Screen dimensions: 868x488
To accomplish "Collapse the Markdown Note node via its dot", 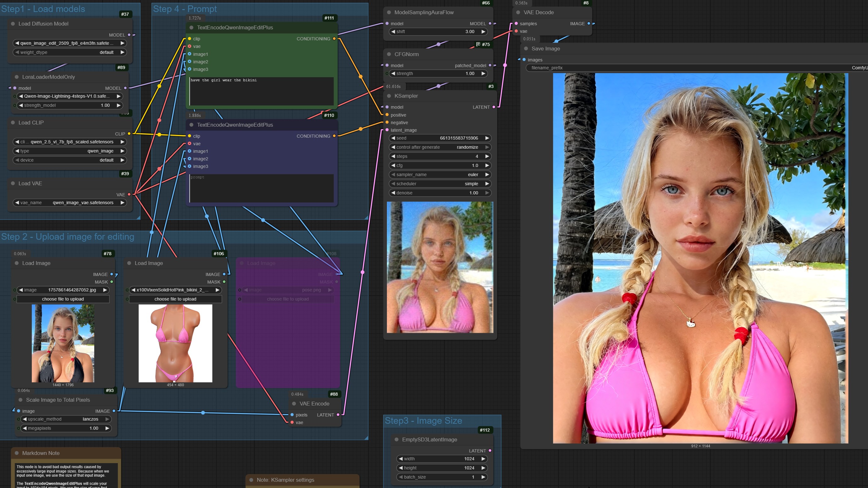I will pyautogui.click(x=16, y=453).
